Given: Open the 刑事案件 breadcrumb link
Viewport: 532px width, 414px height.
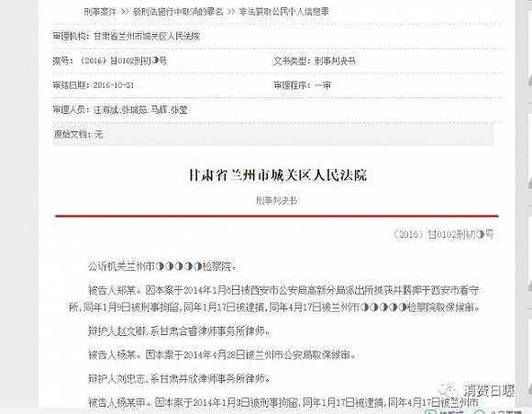Looking at the screenshot, I should tap(100, 12).
